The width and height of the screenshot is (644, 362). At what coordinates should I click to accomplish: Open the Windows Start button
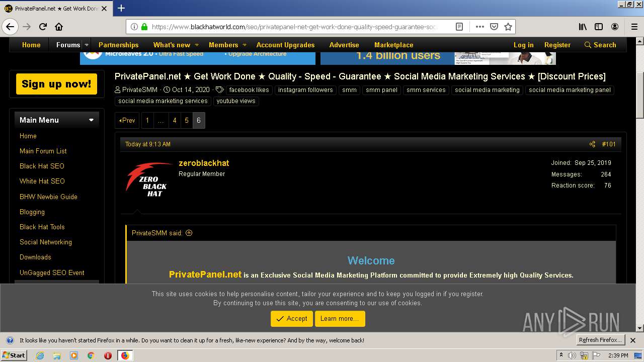pyautogui.click(x=14, y=355)
